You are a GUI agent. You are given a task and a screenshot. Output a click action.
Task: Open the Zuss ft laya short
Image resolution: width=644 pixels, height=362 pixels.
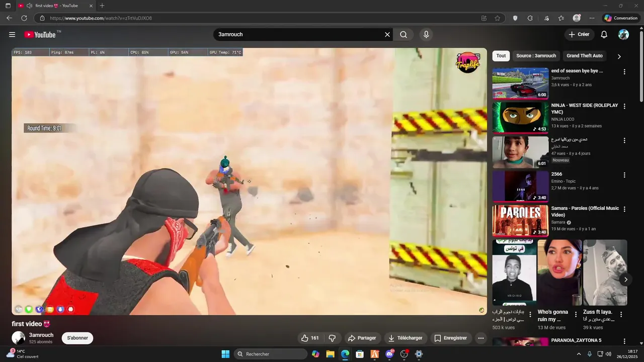[x=605, y=273]
